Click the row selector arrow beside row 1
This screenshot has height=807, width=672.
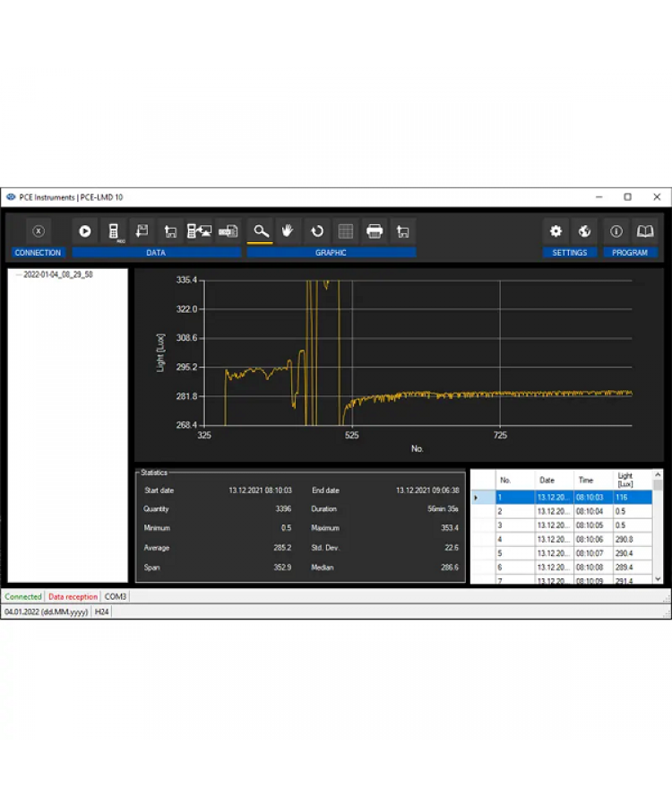coord(478,497)
